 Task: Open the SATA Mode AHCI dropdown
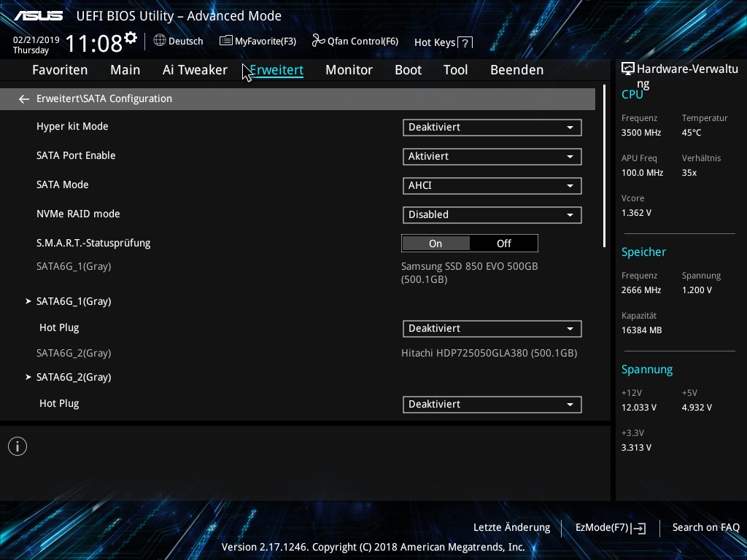tap(492, 186)
